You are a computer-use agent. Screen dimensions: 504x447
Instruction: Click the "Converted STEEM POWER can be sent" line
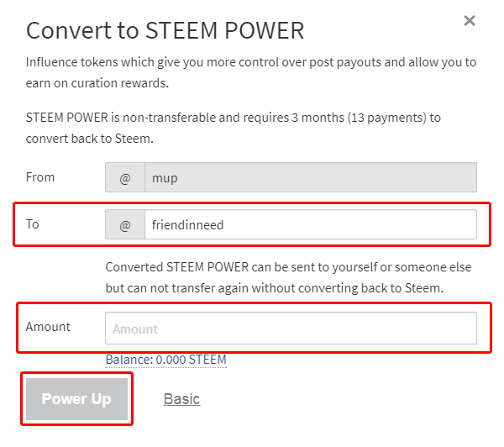[x=288, y=267]
